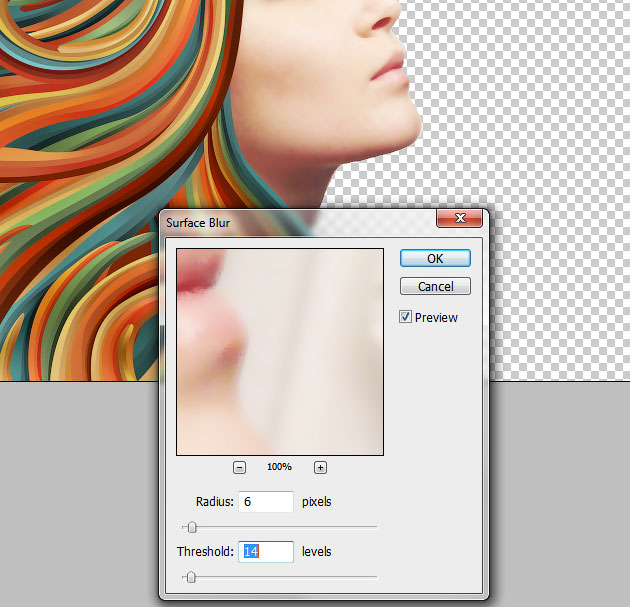Click the Radius slider handle
This screenshot has width=630, height=607.
pyautogui.click(x=192, y=527)
